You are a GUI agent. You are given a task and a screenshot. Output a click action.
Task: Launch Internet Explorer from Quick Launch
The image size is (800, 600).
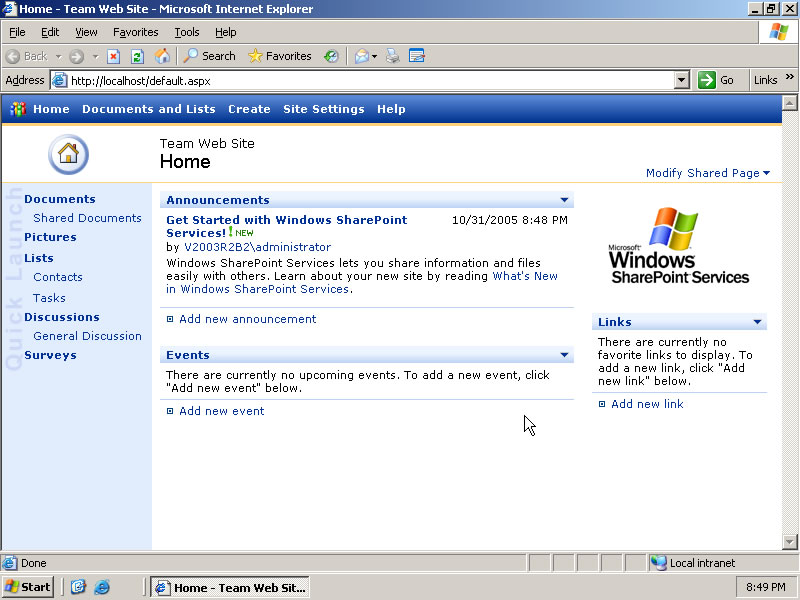(102, 587)
